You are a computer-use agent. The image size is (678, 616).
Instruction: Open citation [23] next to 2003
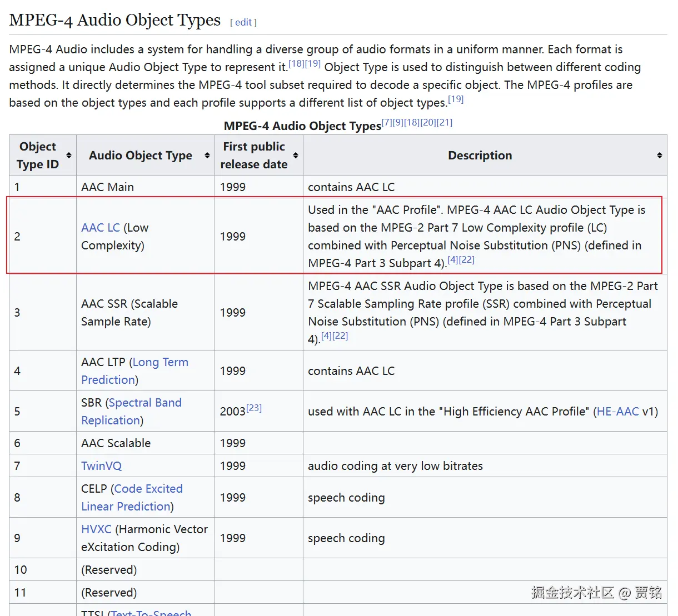(254, 408)
